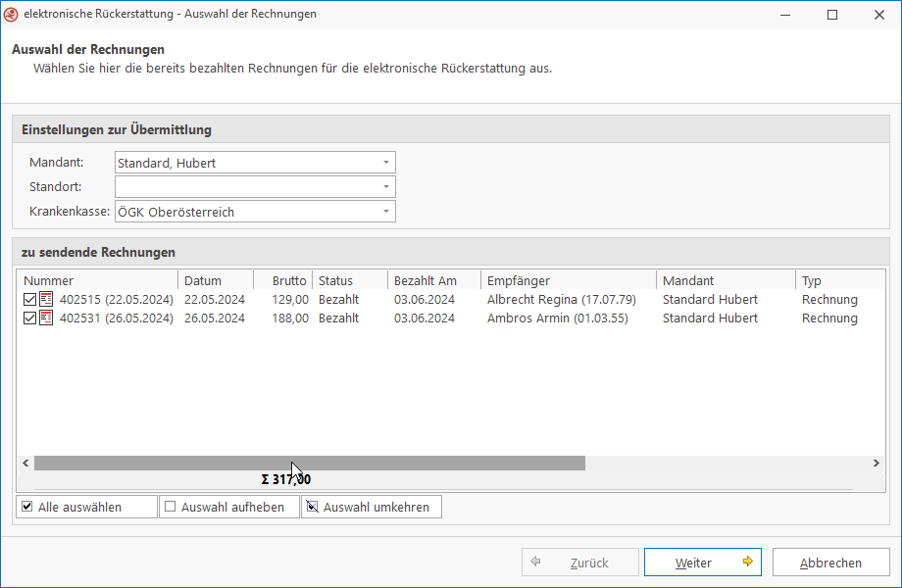Click scroll right arrow of invoice list

(x=877, y=464)
